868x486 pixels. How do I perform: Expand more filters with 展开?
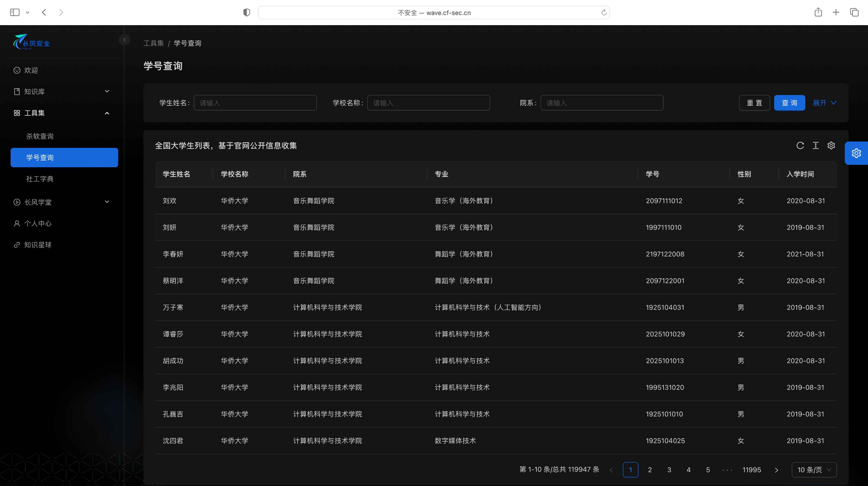click(824, 103)
